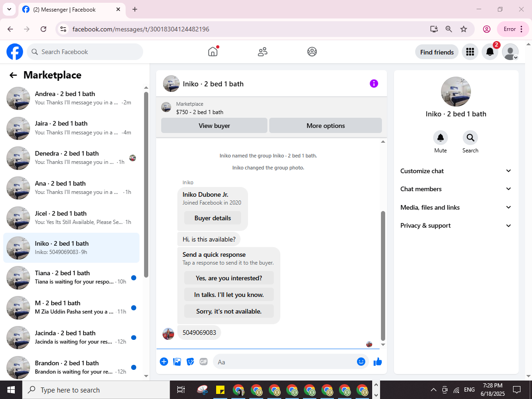Search in conversation via magnifier icon
This screenshot has width=532, height=399.
click(470, 138)
